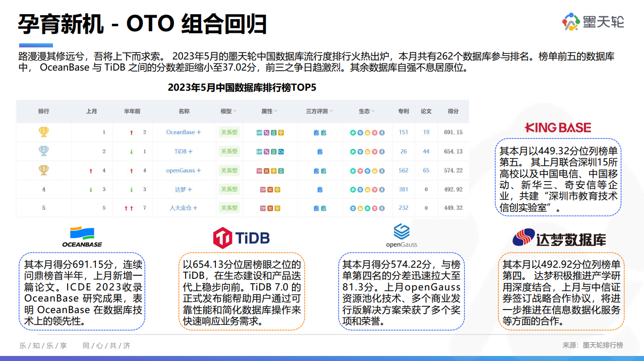644x361 pixels.
Task: Click the 达梦 description box starting 其本月以492.92分
Action: point(561,292)
